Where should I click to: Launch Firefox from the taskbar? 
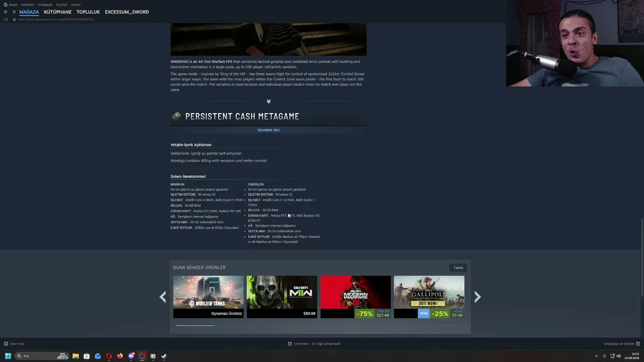tap(120, 356)
